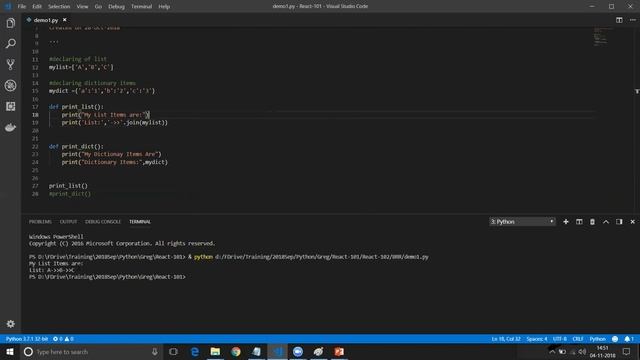Change indentation via Spaces: 4

(536, 339)
